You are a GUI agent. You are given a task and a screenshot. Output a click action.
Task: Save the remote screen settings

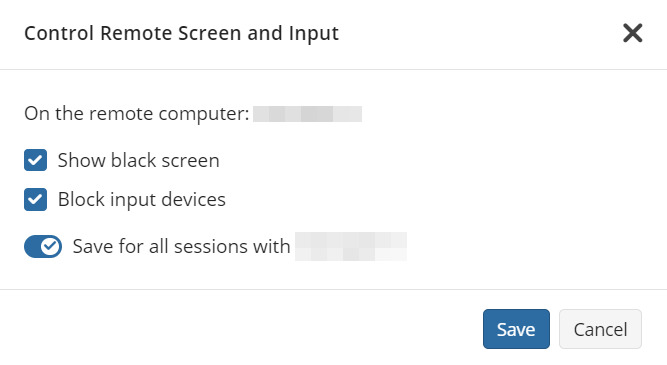click(x=516, y=329)
